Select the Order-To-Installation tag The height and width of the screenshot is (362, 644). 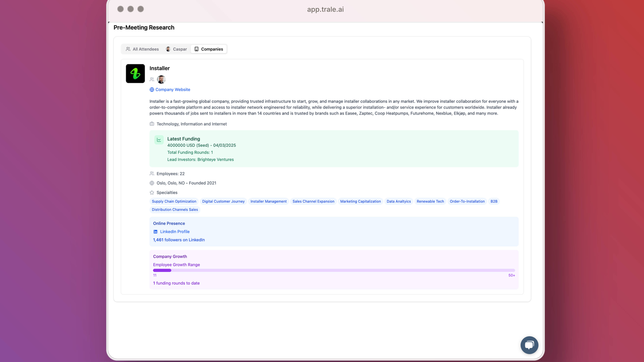click(x=467, y=201)
